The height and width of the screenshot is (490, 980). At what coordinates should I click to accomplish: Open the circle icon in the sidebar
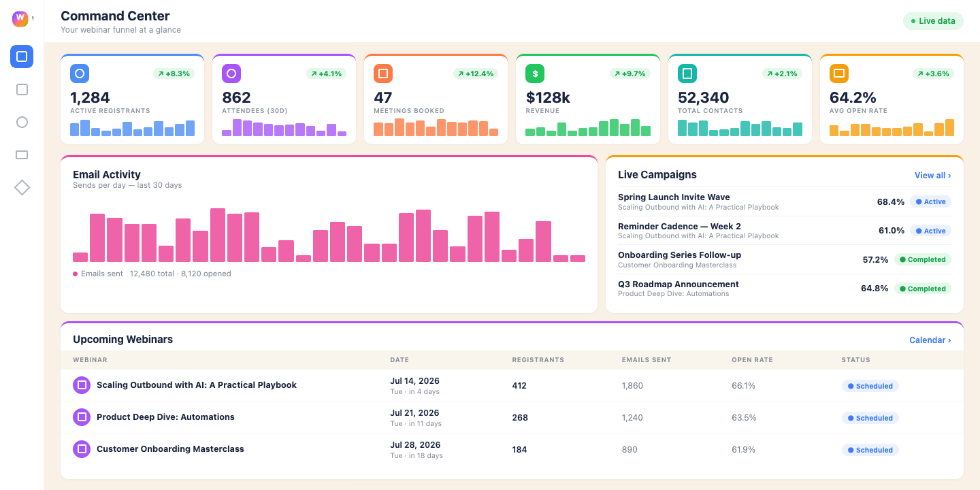[22, 122]
